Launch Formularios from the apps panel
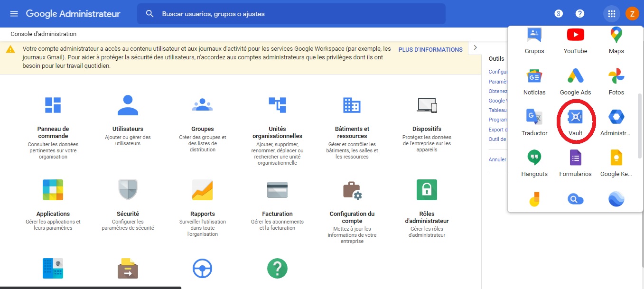 tap(575, 163)
